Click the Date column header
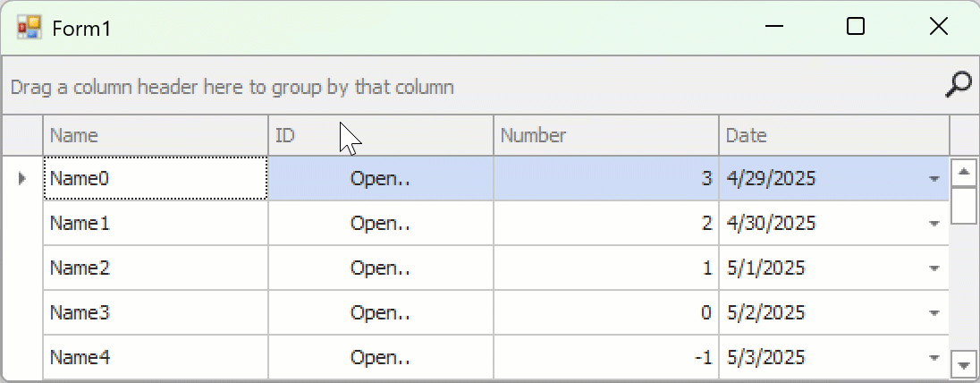This screenshot has width=980, height=383. click(x=833, y=136)
